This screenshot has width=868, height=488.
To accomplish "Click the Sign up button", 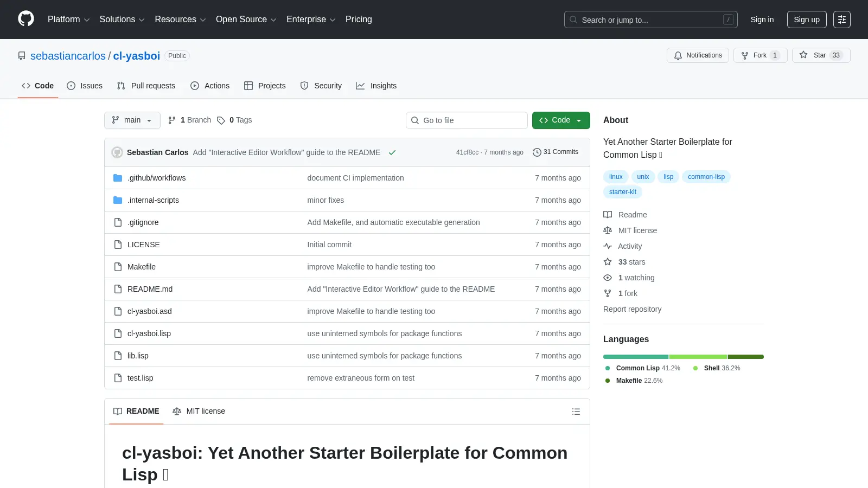I will click(x=807, y=20).
